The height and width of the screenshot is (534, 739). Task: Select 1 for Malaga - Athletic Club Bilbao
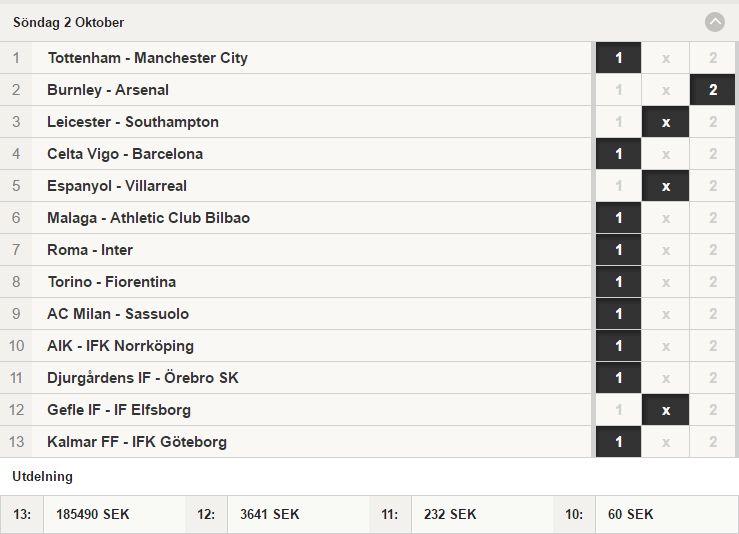[618, 218]
